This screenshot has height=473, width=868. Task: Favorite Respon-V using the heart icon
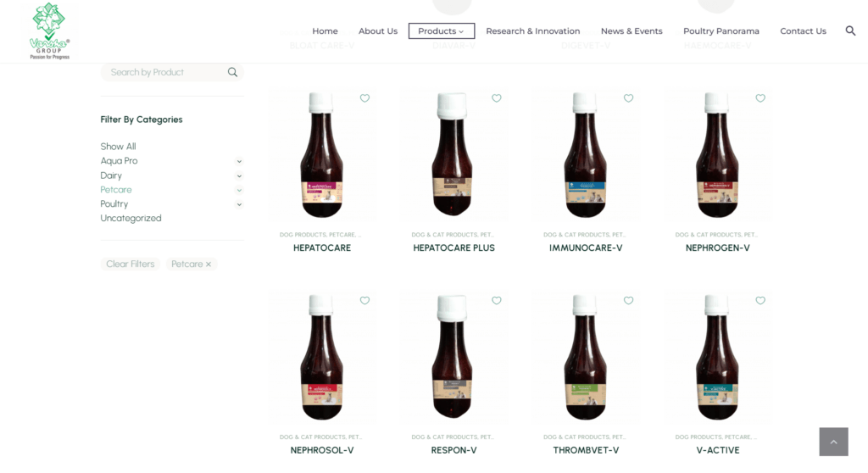click(x=497, y=300)
